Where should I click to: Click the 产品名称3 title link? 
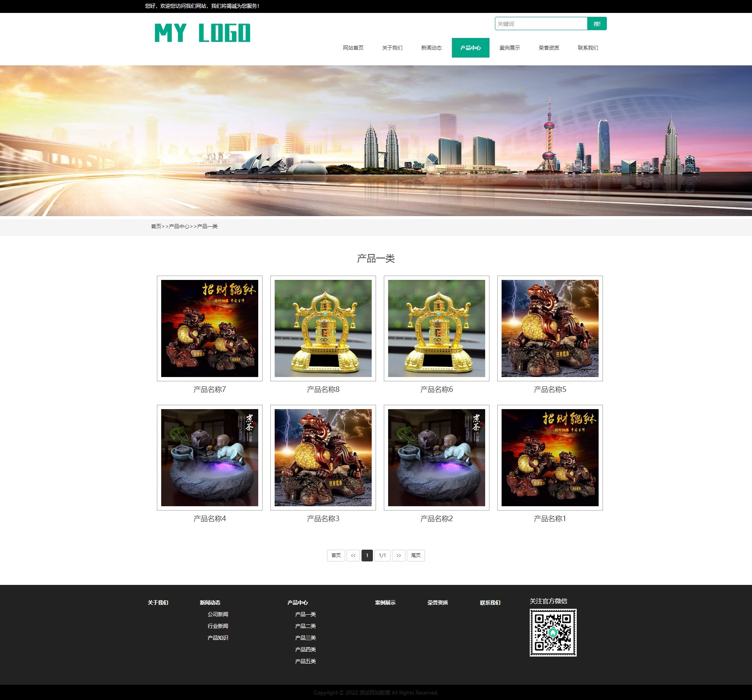pyautogui.click(x=323, y=518)
